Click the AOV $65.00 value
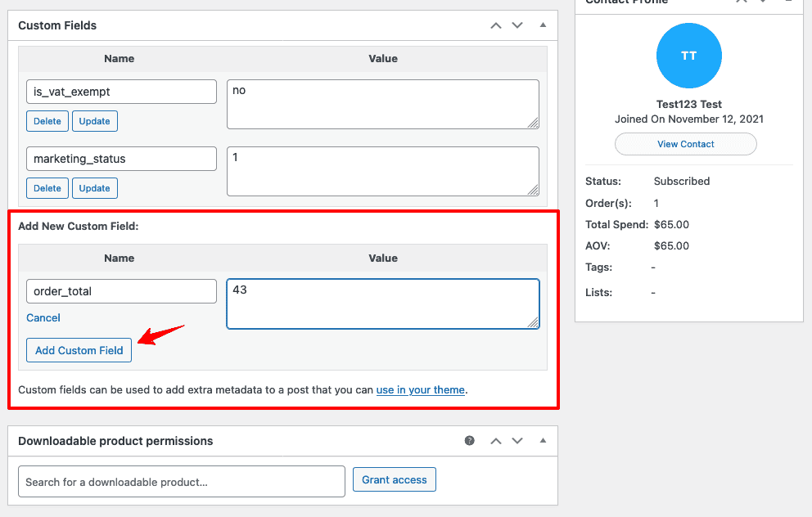This screenshot has height=517, width=812. pos(671,246)
